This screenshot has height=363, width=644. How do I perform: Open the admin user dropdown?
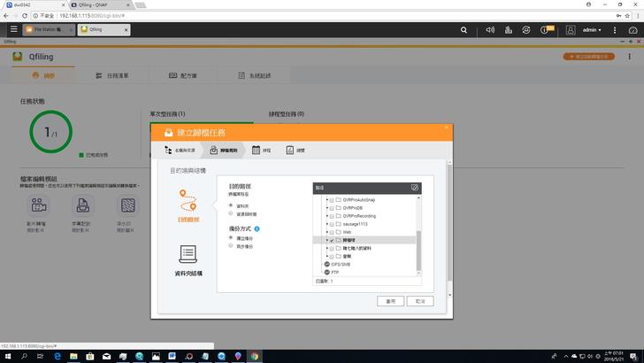tap(593, 29)
